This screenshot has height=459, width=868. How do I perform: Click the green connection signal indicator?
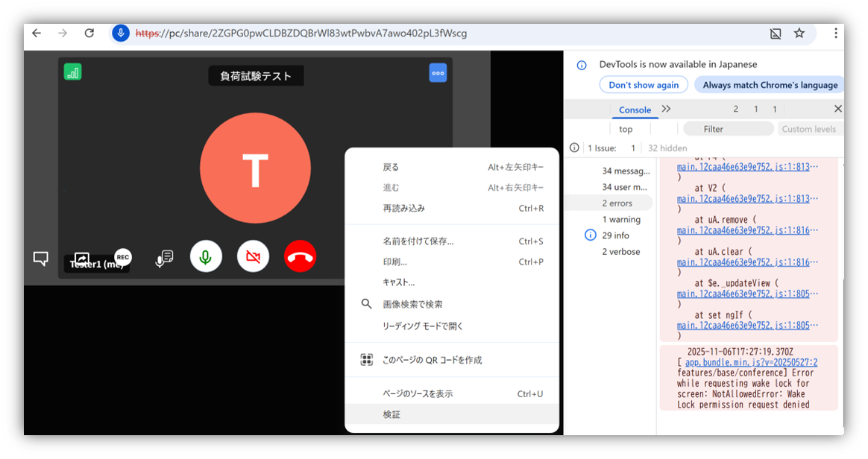pyautogui.click(x=72, y=72)
